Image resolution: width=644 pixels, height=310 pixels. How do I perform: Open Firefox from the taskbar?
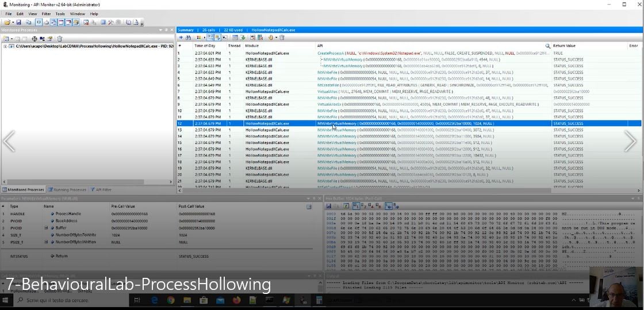click(236, 301)
